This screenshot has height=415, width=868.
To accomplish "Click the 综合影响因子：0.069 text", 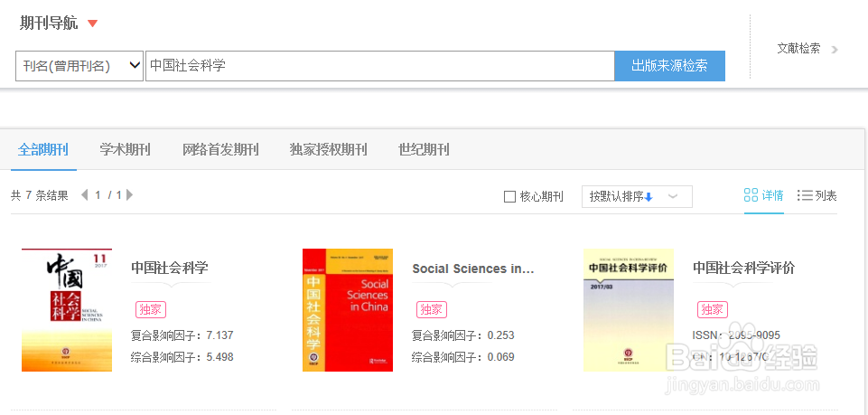I will pos(462,357).
